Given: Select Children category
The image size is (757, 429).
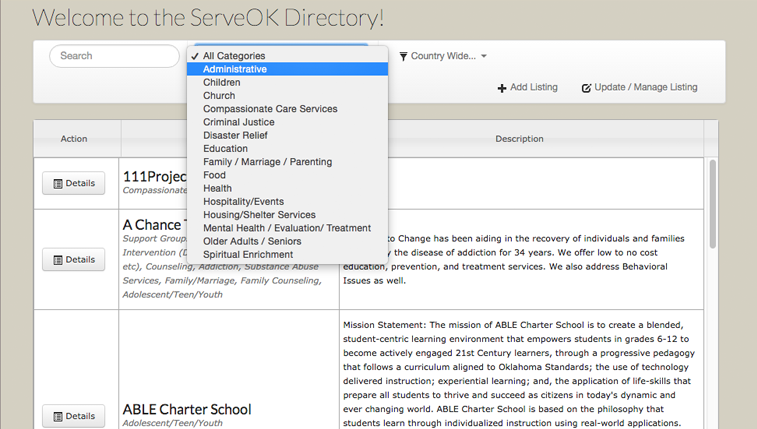Looking at the screenshot, I should 287,83.
